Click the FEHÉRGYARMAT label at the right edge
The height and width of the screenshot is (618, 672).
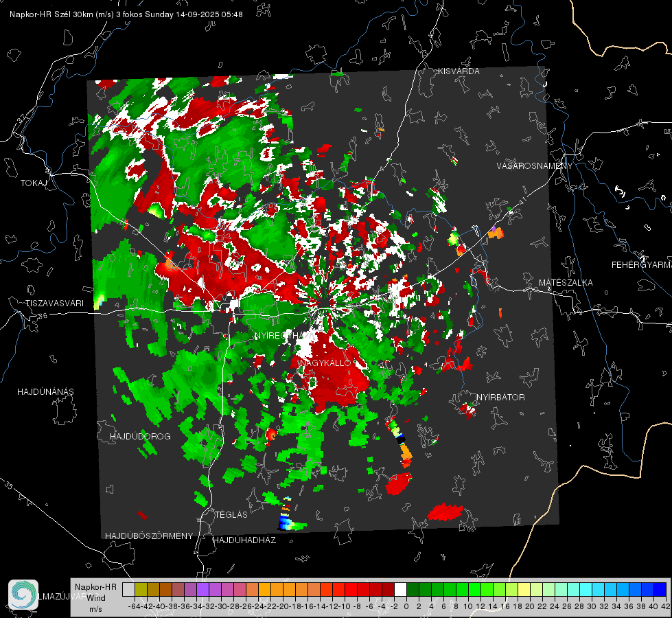click(x=642, y=264)
